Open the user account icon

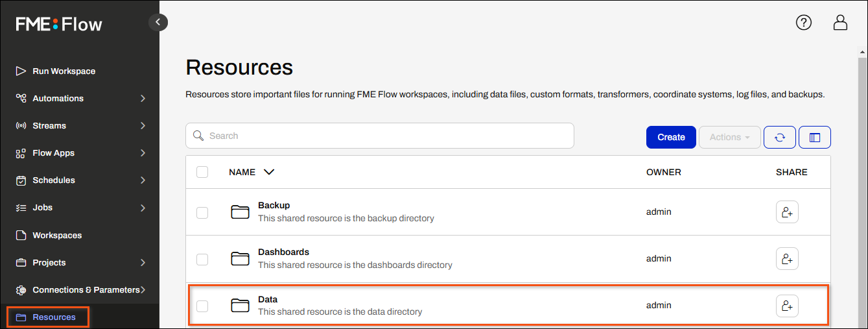click(x=840, y=23)
